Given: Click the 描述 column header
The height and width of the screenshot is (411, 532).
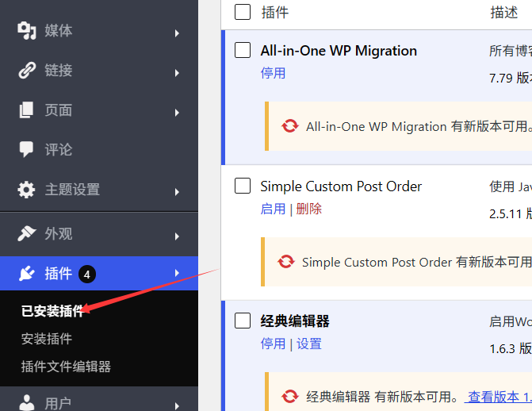Looking at the screenshot, I should point(504,13).
